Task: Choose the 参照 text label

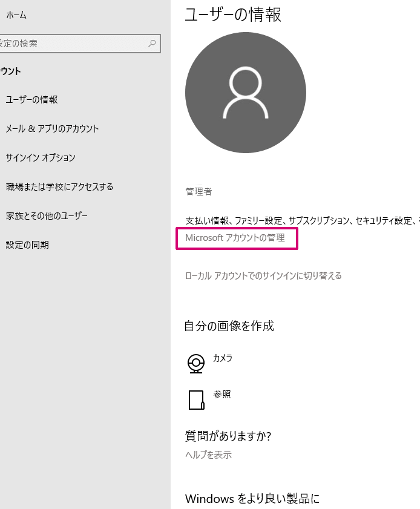Action: point(222,395)
